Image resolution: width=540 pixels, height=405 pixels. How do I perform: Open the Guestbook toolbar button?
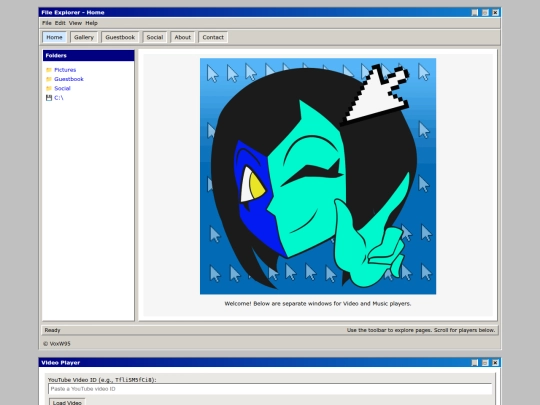coord(120,37)
